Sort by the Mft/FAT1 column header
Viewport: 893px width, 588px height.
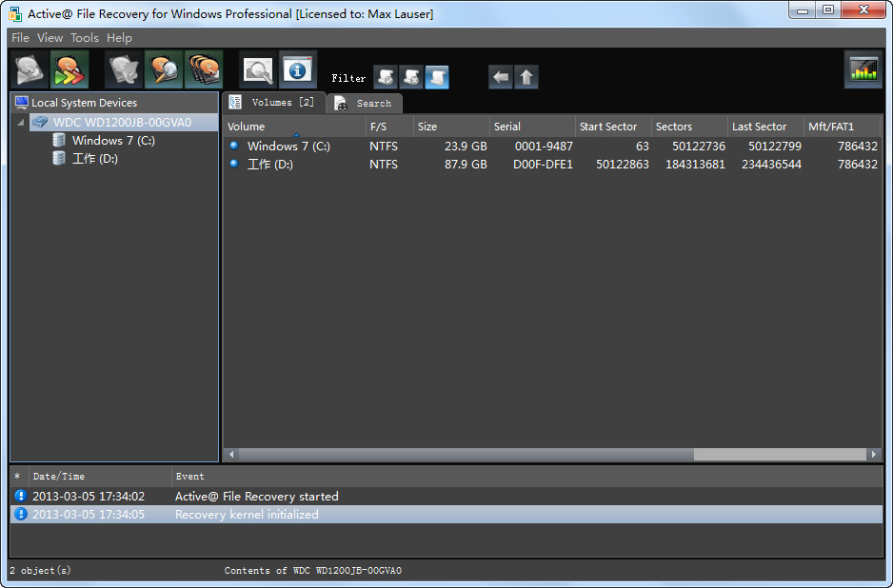[842, 127]
